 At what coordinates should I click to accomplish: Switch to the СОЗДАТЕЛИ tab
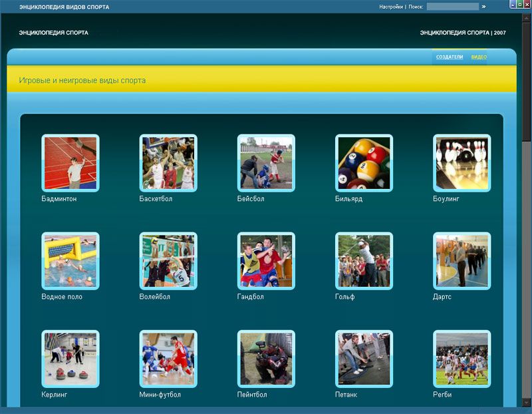[x=450, y=57]
